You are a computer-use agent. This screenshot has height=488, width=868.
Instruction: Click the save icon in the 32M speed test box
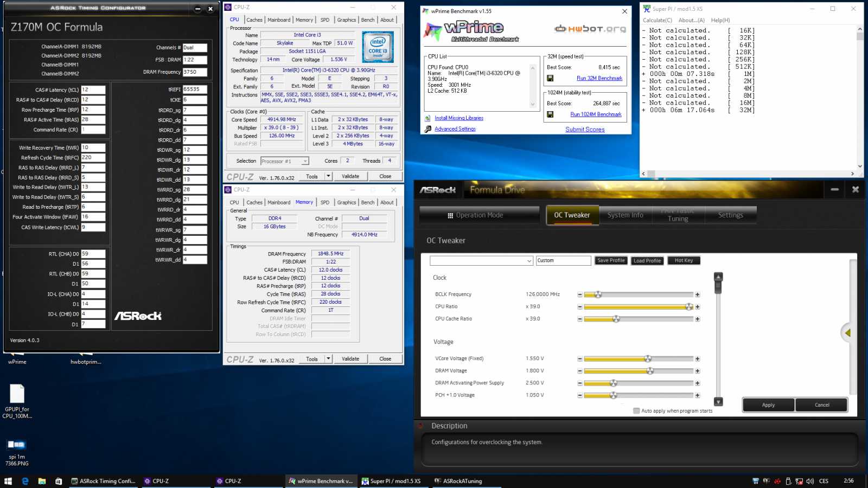pos(550,78)
